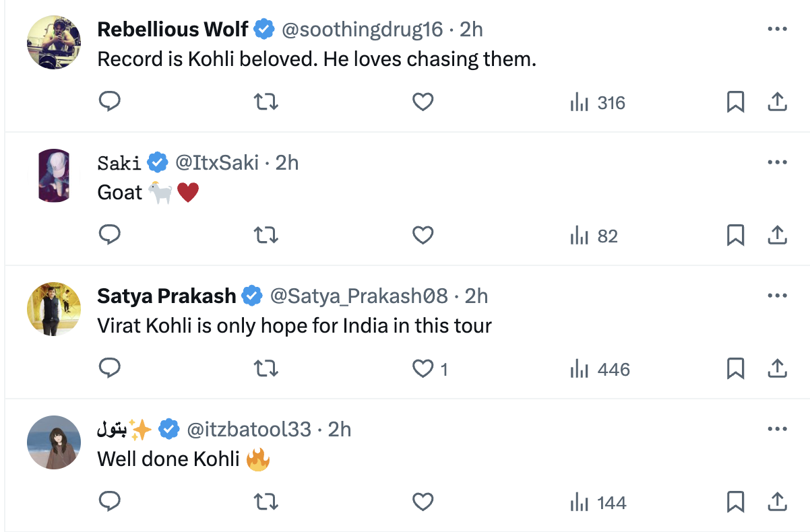This screenshot has height=532, width=810.
Task: Like Satya Prakash's tweet about Virat Kohli
Action: click(424, 369)
